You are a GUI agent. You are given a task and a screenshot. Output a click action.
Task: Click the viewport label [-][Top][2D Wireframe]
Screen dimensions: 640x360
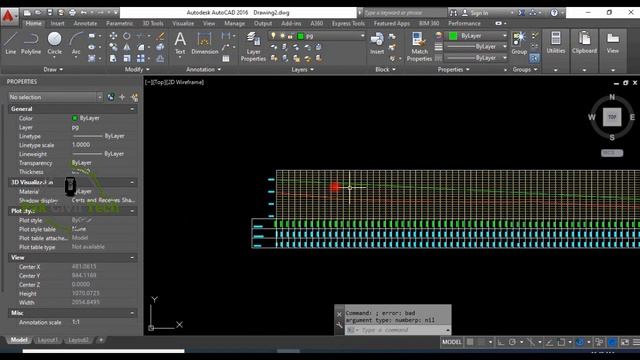(x=174, y=82)
